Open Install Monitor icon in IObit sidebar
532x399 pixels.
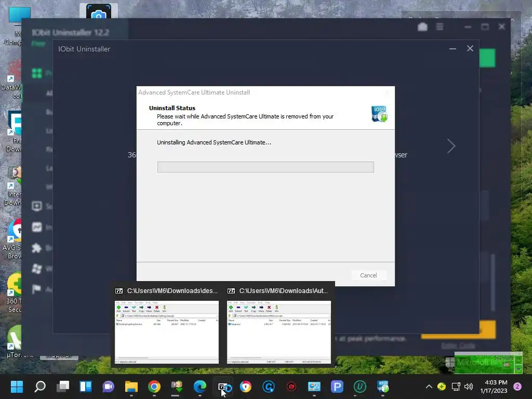point(37,227)
